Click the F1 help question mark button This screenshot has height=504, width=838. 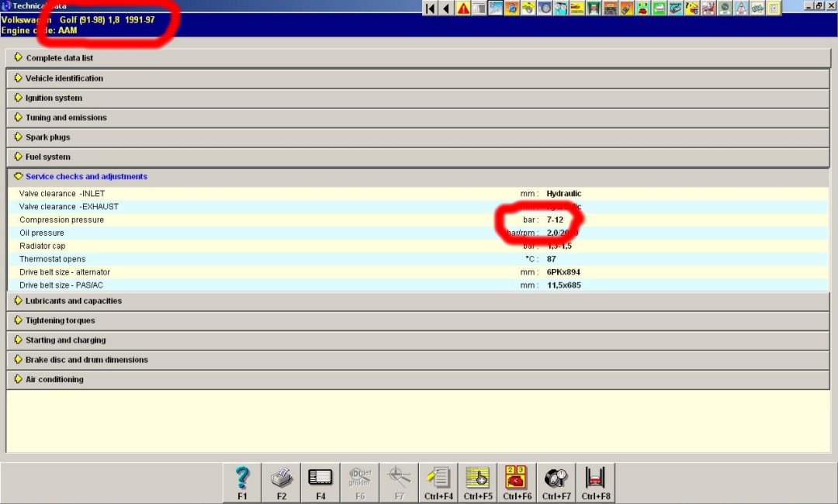pyautogui.click(x=242, y=482)
